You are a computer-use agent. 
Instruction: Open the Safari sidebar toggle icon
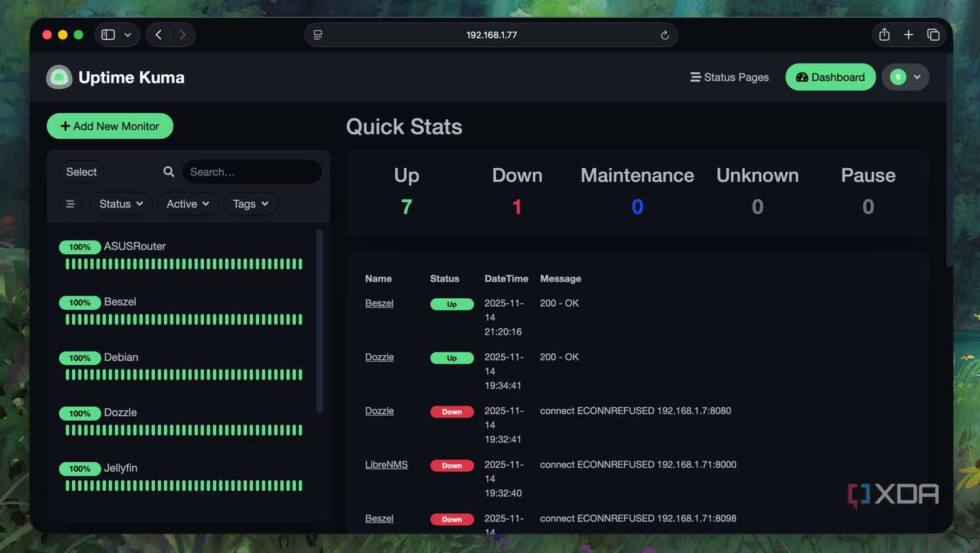pyautogui.click(x=109, y=35)
